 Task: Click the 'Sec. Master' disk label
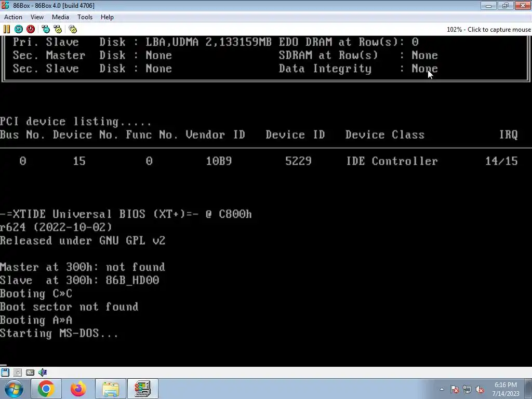(x=49, y=55)
